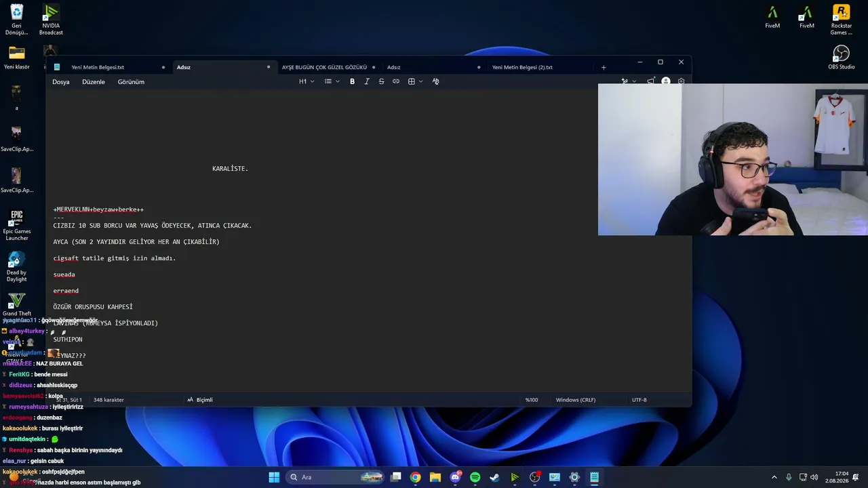Change the UTF-8 encoding setting
868x488 pixels.
pos(639,400)
